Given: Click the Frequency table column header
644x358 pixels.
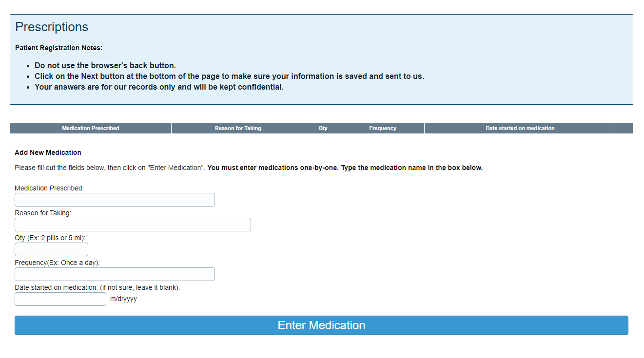Looking at the screenshot, I should 383,128.
